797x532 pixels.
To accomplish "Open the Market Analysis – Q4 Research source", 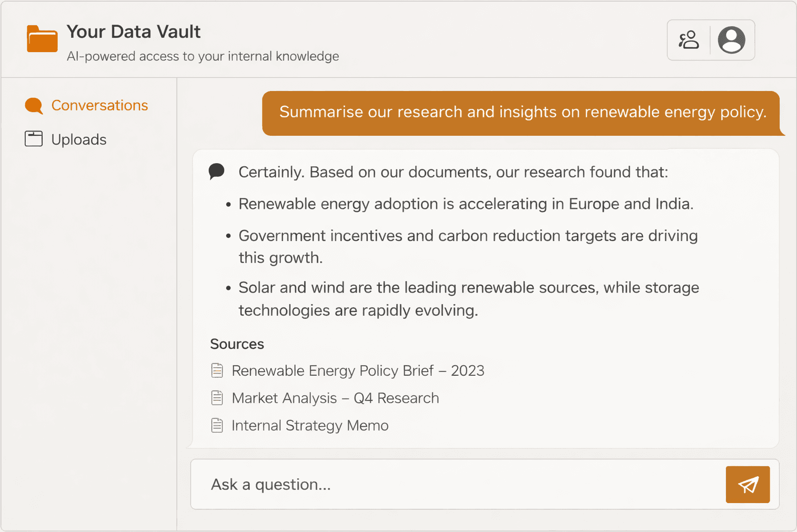I will pyautogui.click(x=335, y=398).
